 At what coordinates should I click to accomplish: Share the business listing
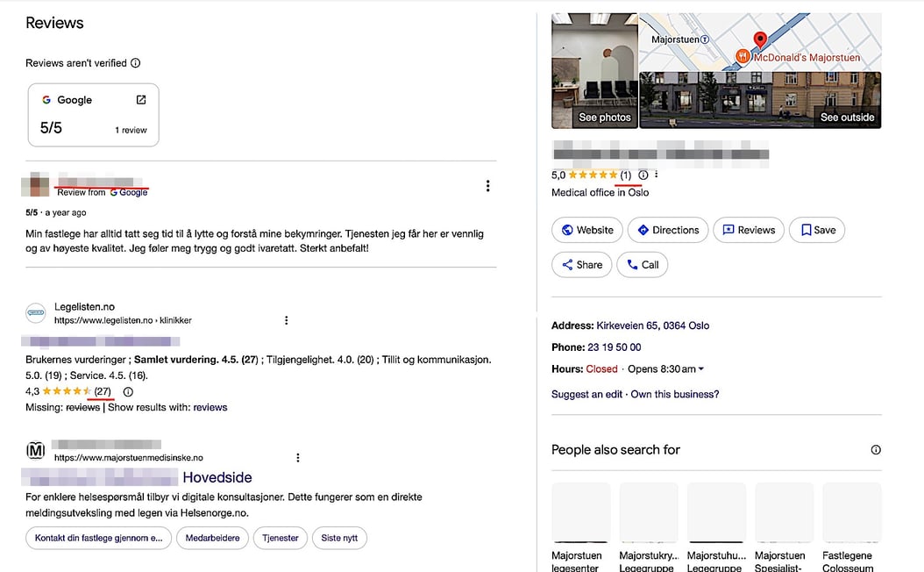click(x=581, y=265)
